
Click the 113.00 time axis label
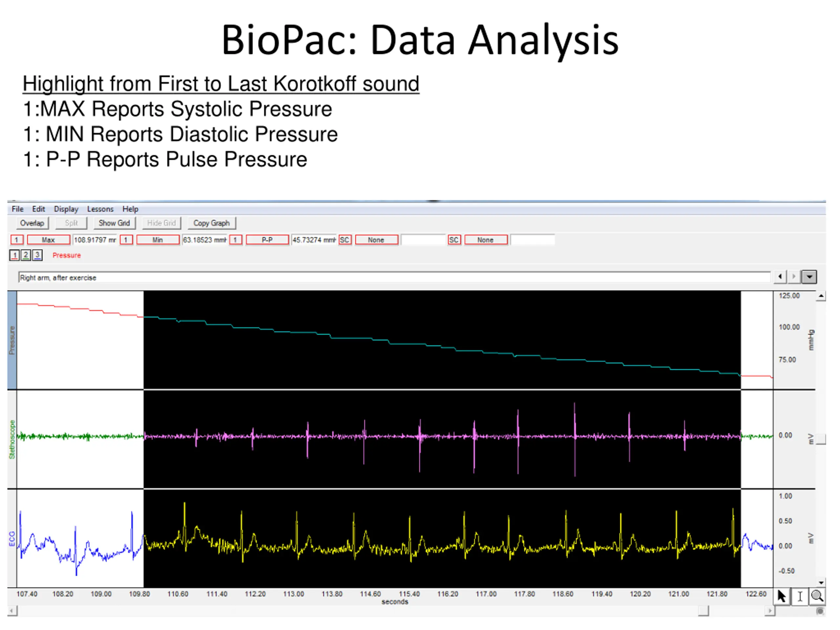pos(294,594)
